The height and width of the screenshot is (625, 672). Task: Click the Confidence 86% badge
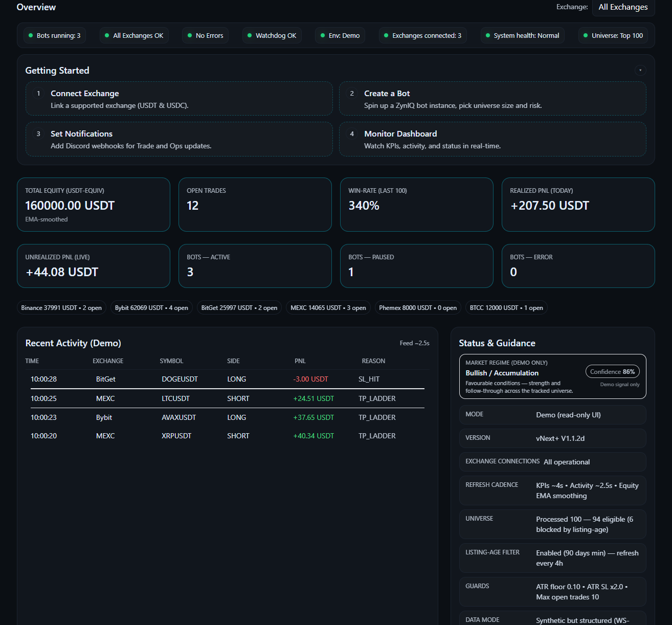(x=612, y=371)
